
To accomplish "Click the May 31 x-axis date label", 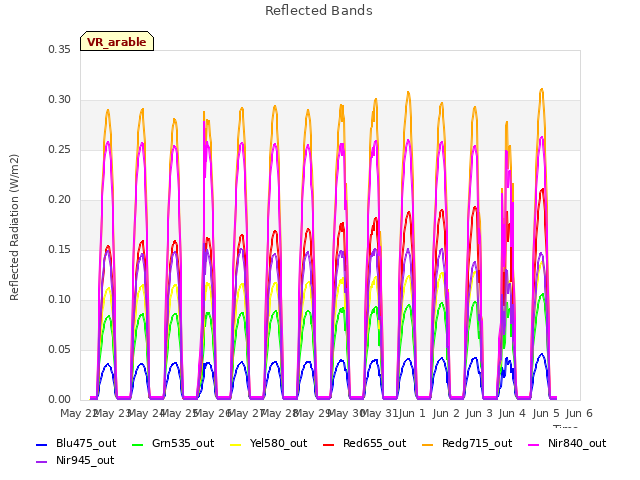I will (x=379, y=413).
